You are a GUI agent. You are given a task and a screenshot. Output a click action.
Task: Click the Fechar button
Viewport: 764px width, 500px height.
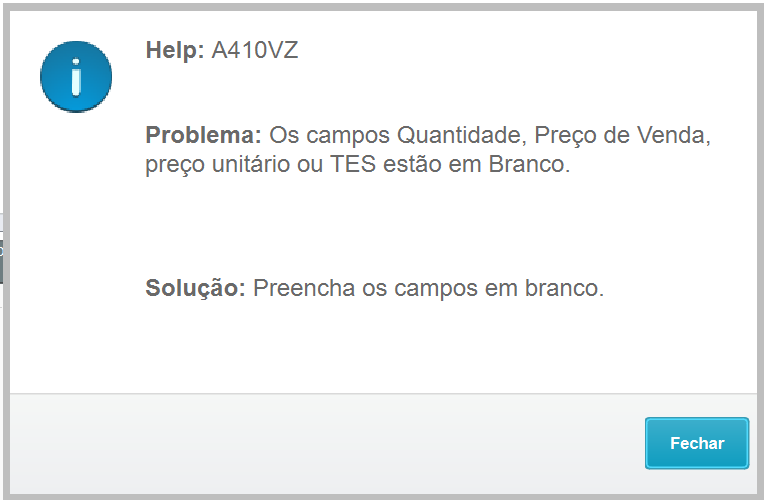(x=697, y=443)
